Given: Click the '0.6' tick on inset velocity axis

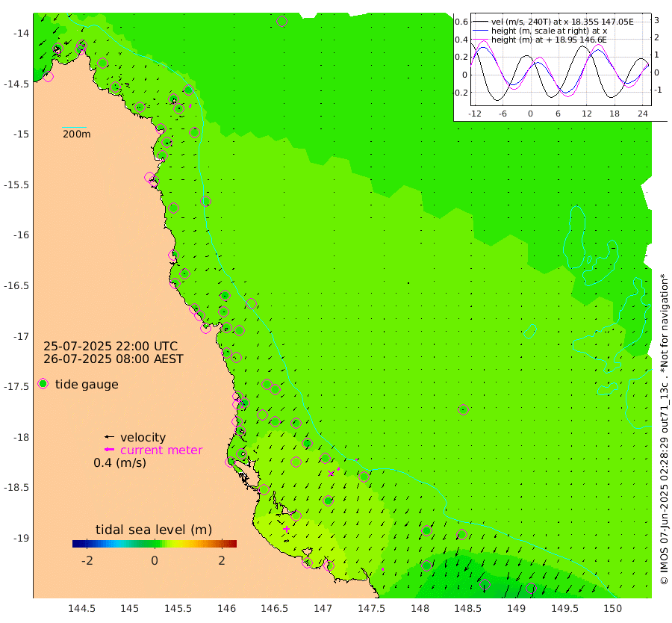Looking at the screenshot, I should pyautogui.click(x=461, y=22).
